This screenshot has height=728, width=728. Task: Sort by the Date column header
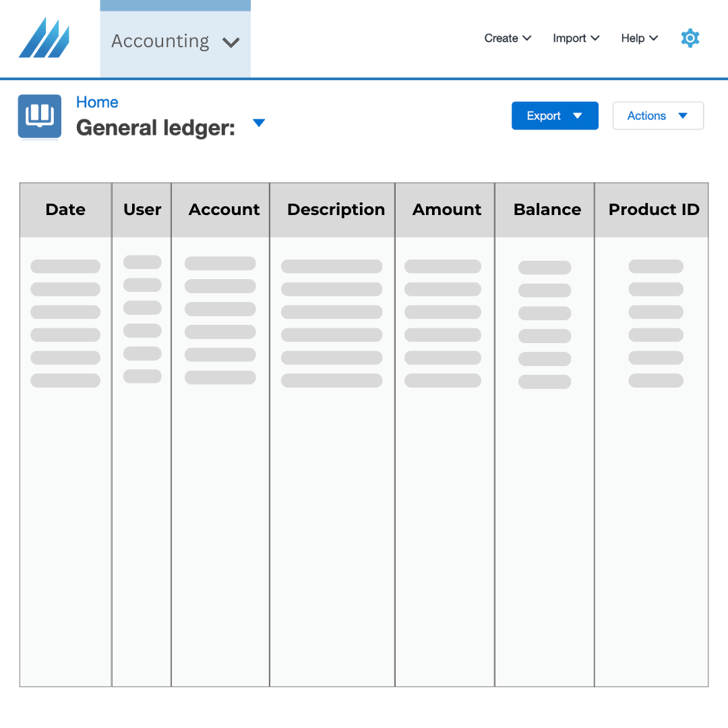click(65, 210)
